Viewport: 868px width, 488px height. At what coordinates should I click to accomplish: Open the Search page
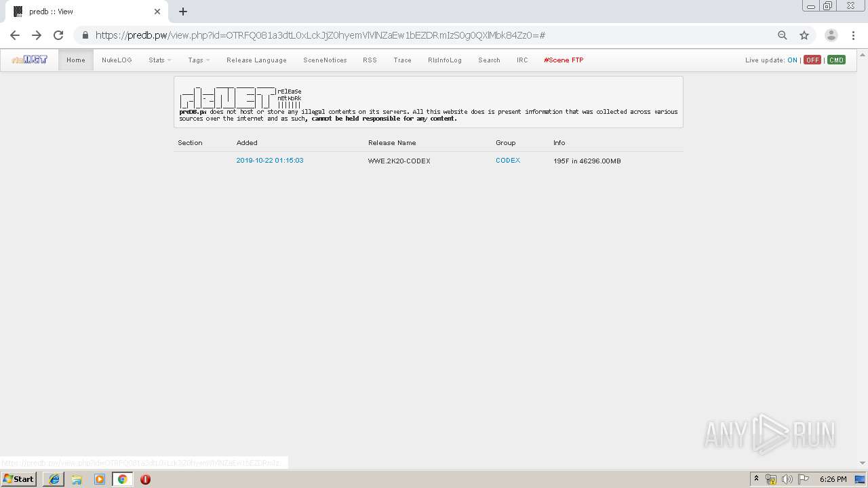click(489, 60)
